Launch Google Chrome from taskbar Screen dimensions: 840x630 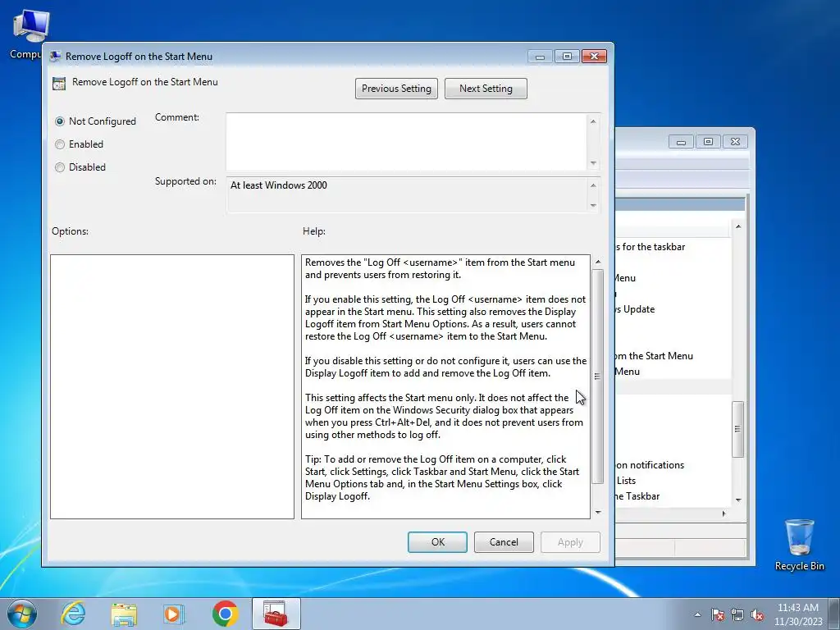(225, 614)
